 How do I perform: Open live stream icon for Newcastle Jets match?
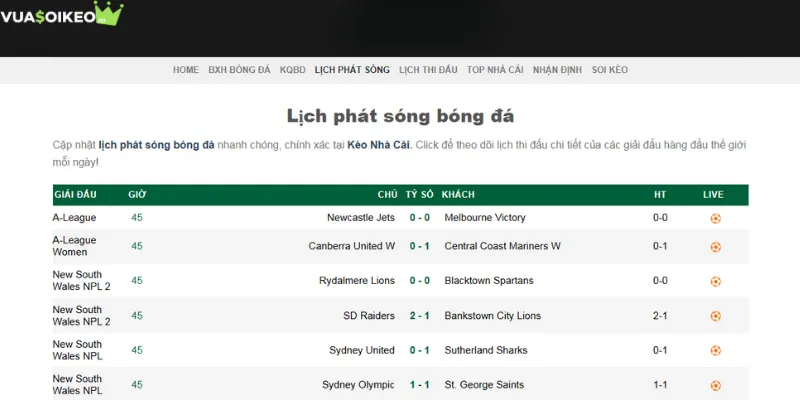pos(715,218)
